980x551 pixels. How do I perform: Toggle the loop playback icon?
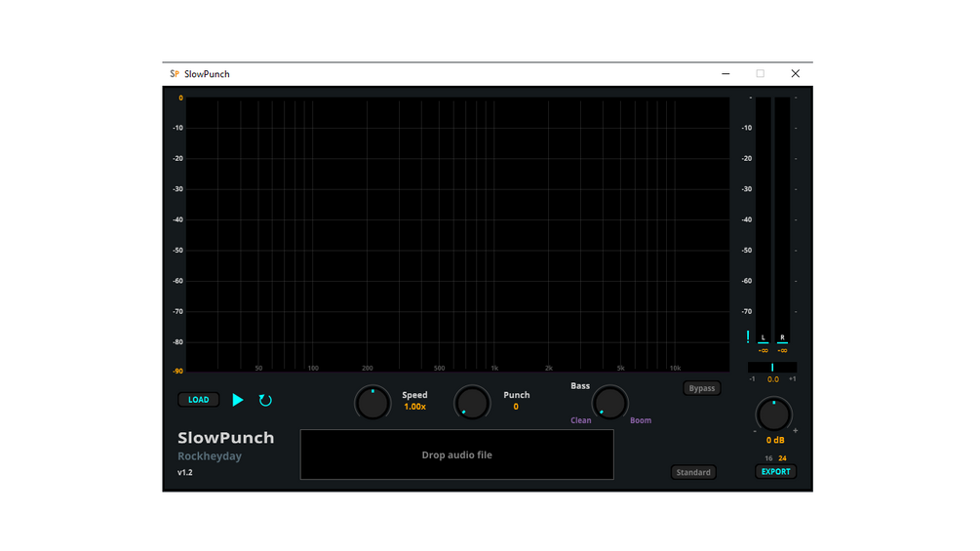[x=265, y=400]
